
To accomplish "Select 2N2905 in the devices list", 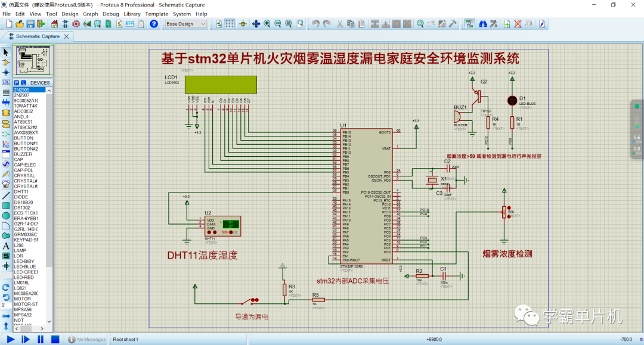I will (29, 90).
